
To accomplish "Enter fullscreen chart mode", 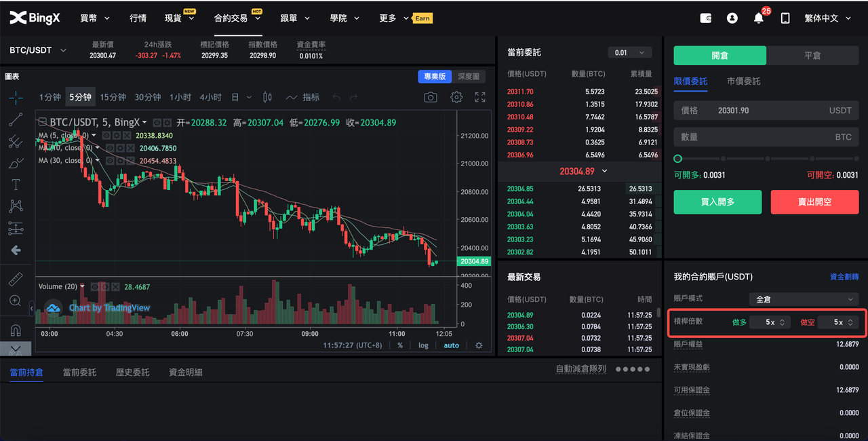I will 480,97.
